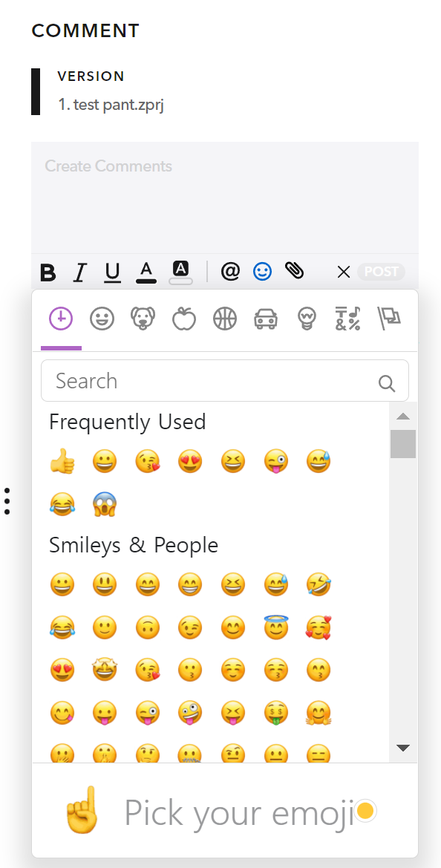Open the Food & Drink emoji tab
The width and height of the screenshot is (441, 868).
184,319
